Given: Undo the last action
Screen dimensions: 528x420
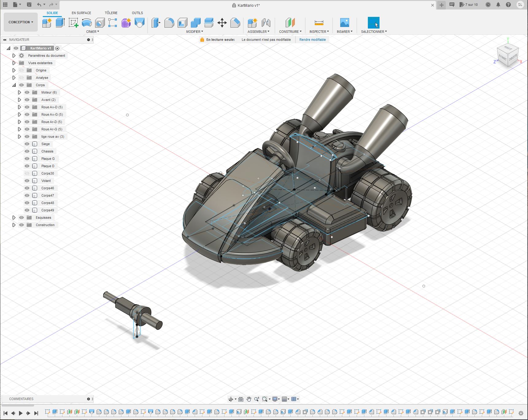Looking at the screenshot, I should 39,5.
